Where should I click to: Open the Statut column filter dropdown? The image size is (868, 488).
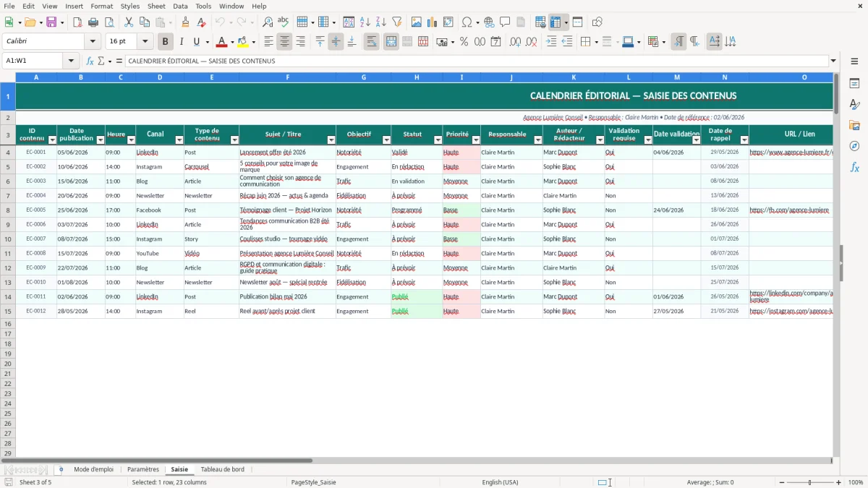tap(437, 140)
